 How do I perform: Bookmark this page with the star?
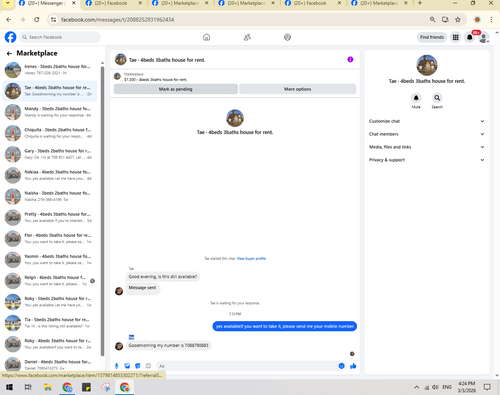click(x=458, y=20)
